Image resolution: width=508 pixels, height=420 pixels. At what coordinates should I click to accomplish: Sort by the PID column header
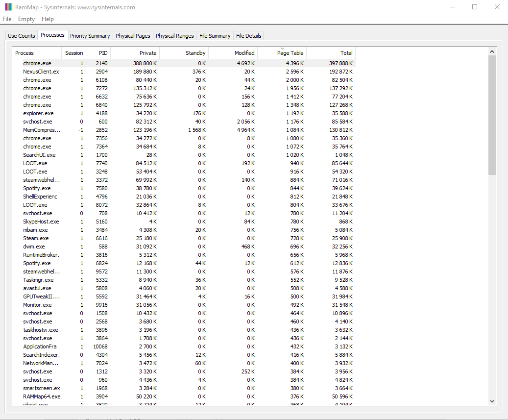[98, 53]
